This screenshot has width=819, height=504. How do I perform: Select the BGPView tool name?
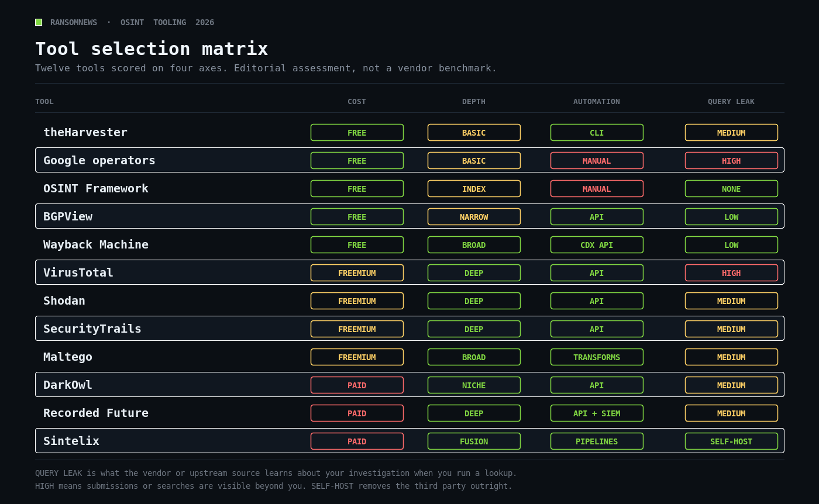(68, 216)
